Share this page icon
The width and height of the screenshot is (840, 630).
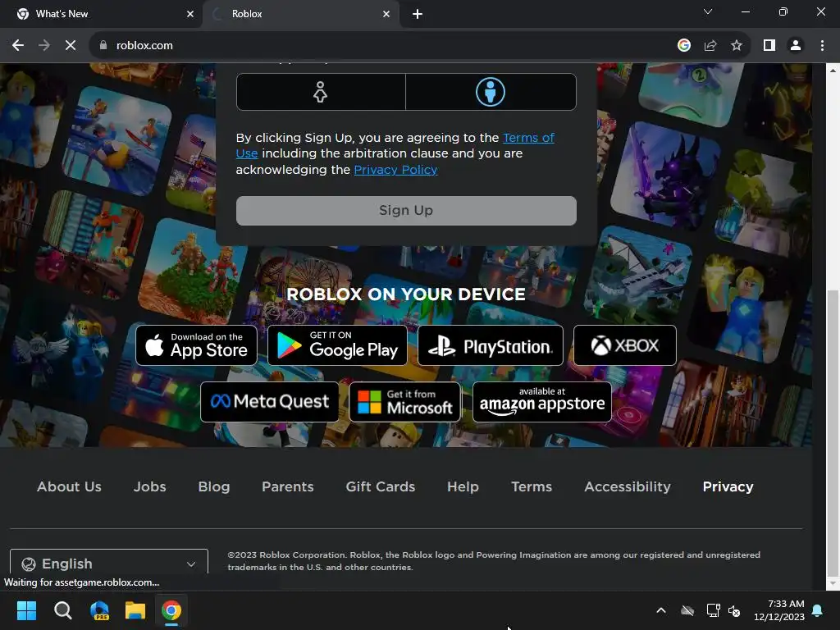[710, 46]
